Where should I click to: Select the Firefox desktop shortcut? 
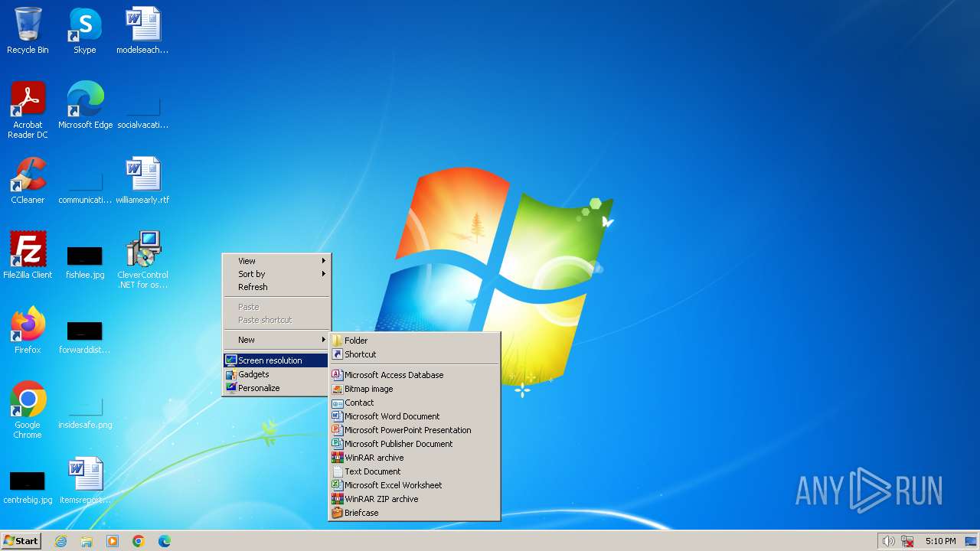28,331
